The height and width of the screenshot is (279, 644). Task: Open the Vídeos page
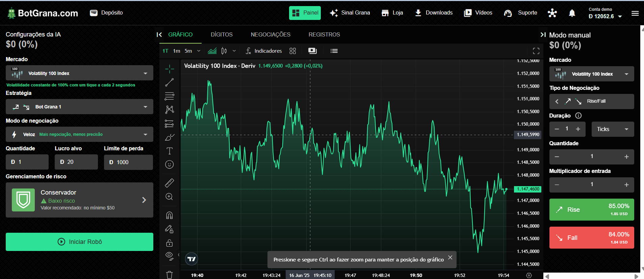tap(478, 13)
